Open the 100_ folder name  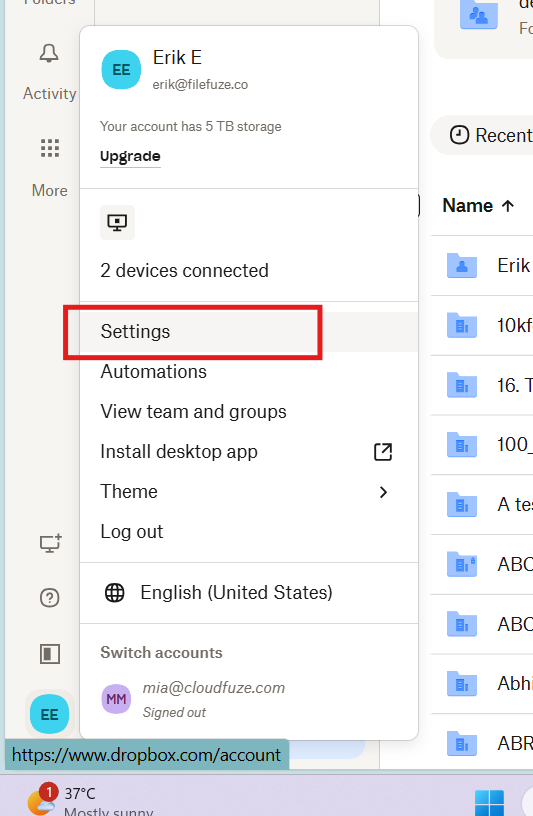point(515,444)
